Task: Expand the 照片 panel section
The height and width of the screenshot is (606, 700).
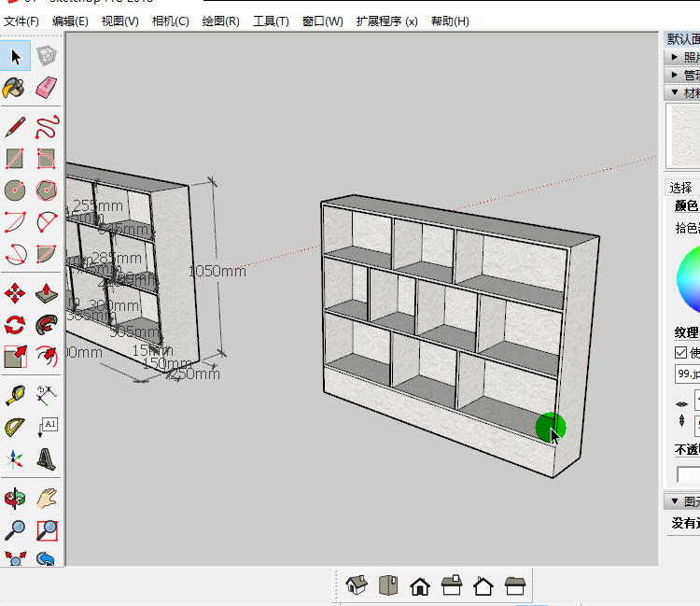Action: pyautogui.click(x=682, y=57)
